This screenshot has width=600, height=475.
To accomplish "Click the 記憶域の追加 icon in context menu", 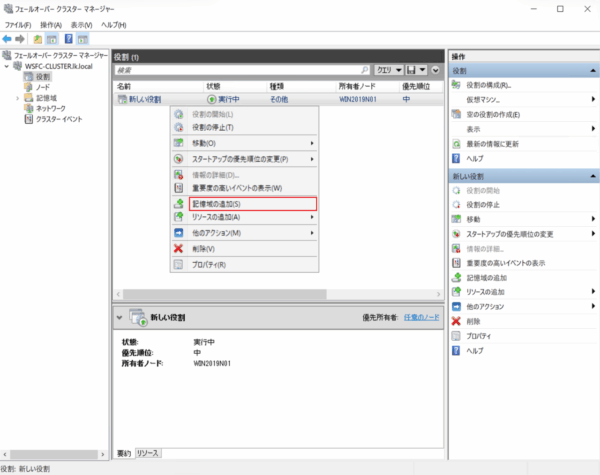I will click(178, 204).
